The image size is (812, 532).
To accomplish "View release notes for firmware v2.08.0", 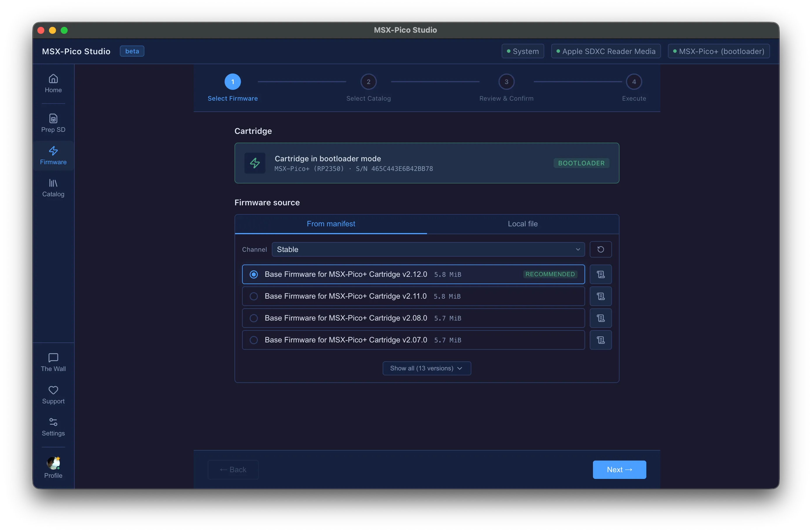I will click(x=601, y=318).
